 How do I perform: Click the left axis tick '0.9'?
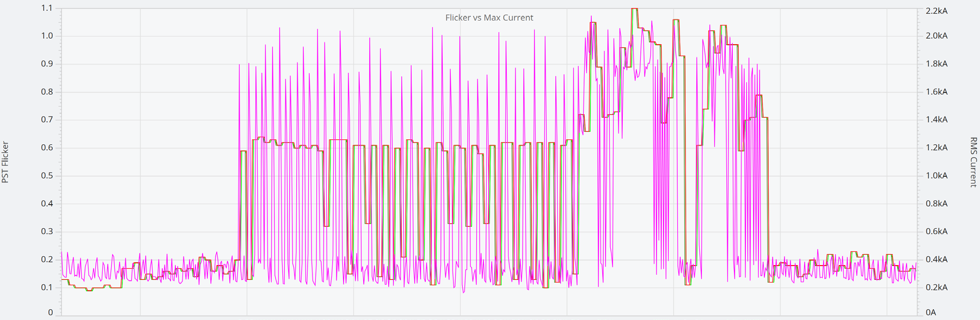47,64
